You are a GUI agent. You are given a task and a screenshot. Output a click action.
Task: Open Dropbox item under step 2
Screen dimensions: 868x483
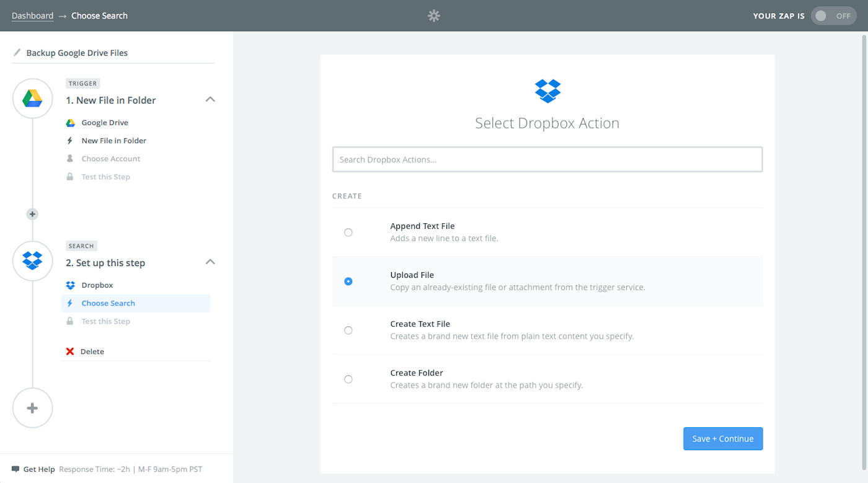tap(97, 285)
